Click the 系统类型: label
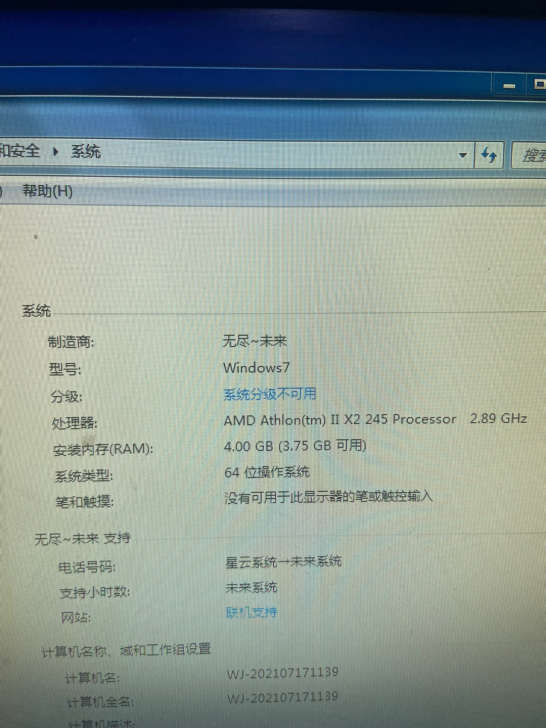This screenshot has height=728, width=546. click(84, 476)
